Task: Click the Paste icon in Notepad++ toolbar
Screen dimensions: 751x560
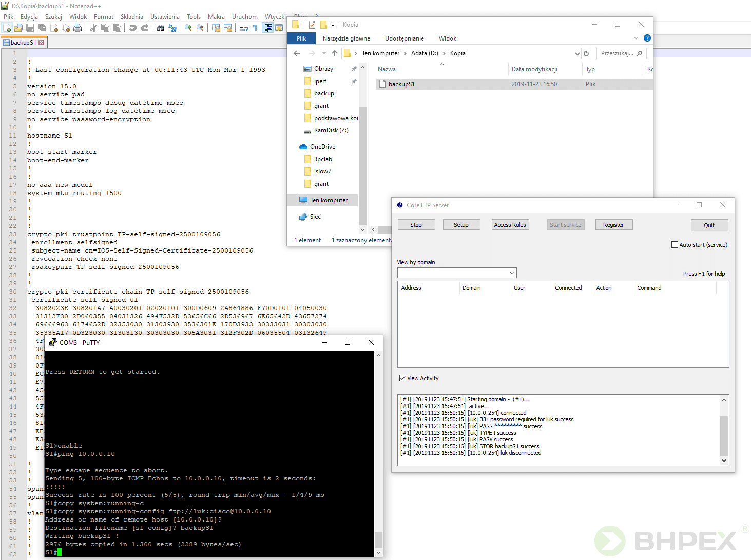Action: [x=117, y=28]
